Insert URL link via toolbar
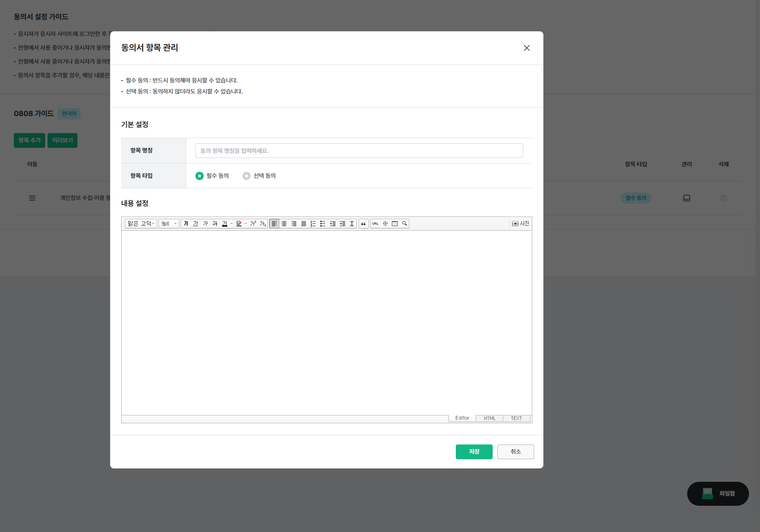 click(375, 223)
